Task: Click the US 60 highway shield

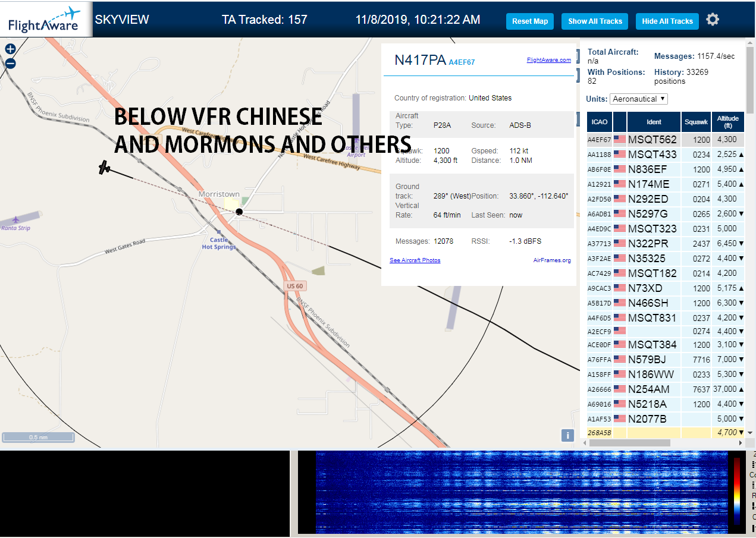Action: [294, 286]
